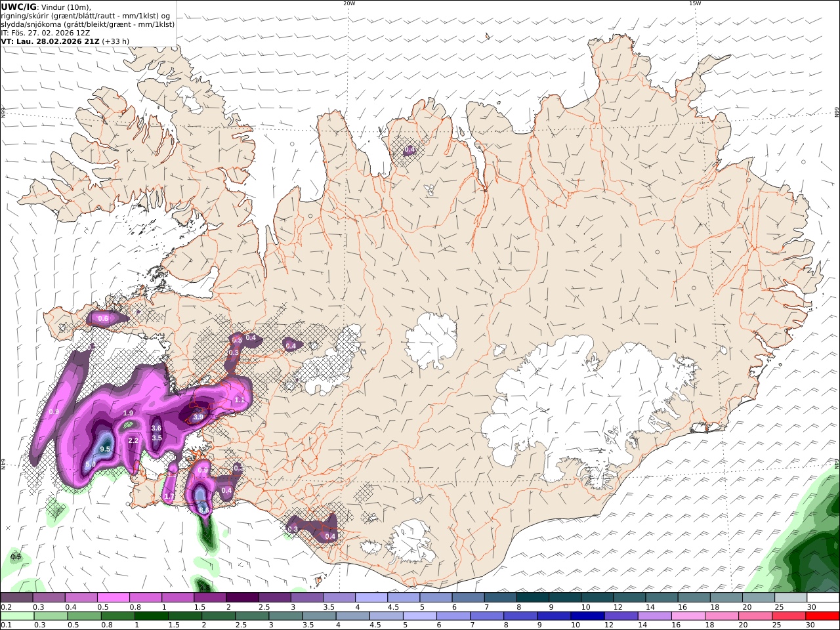Click the bright pink 0.5 swatch in snow legend

tap(113, 598)
